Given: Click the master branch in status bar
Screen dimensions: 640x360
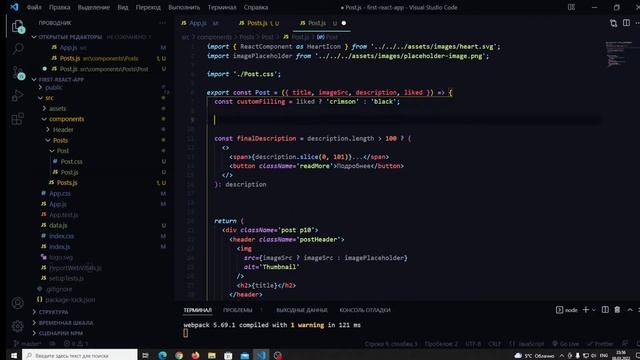Looking at the screenshot, I should point(28,344).
